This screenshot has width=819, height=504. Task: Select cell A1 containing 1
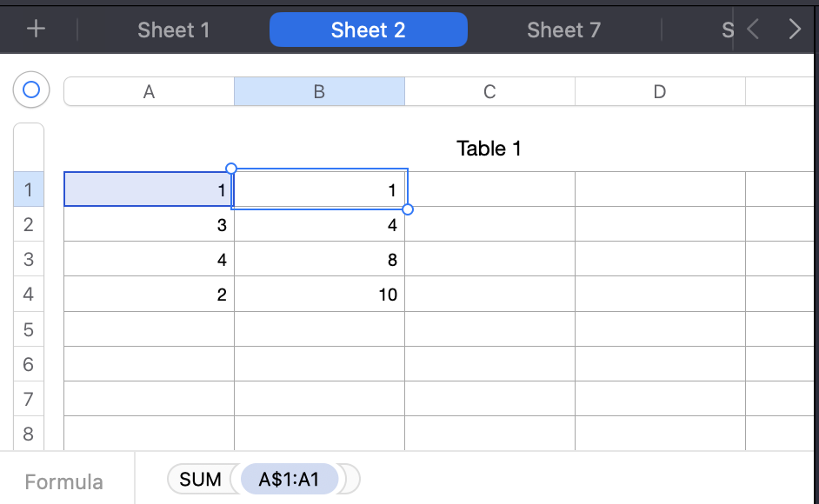149,189
